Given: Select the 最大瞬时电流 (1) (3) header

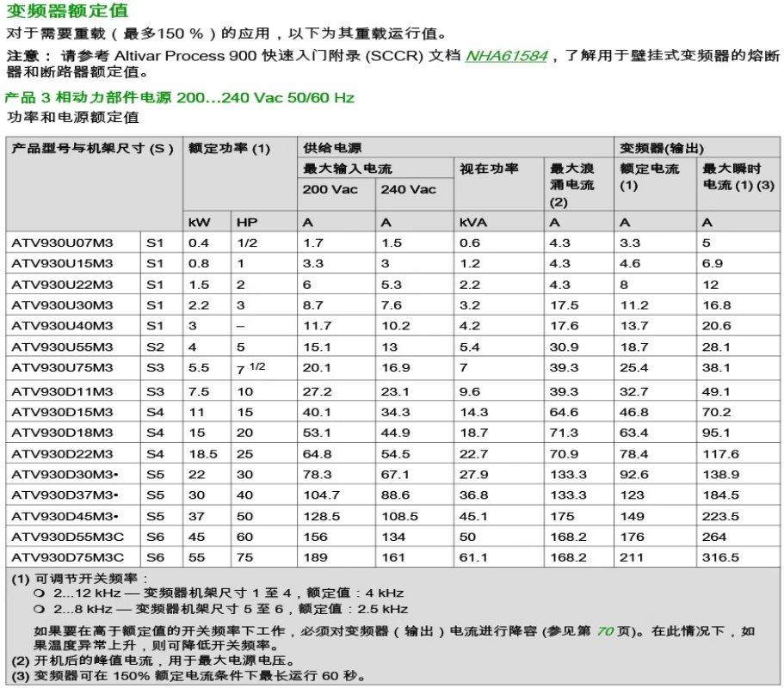Looking at the screenshot, I should [x=738, y=176].
